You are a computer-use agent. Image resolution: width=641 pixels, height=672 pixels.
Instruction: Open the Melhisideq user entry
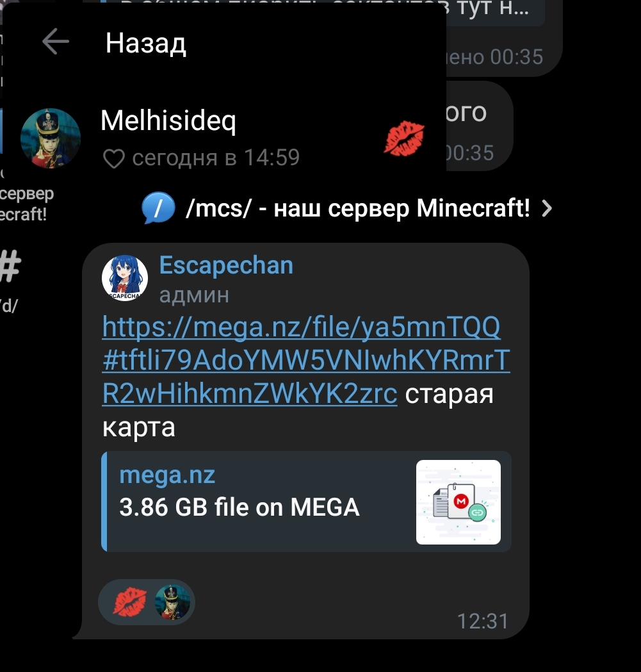coord(223,138)
